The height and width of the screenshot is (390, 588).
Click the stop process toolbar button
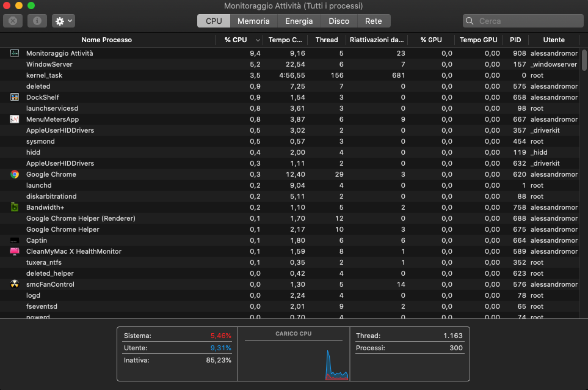point(13,21)
